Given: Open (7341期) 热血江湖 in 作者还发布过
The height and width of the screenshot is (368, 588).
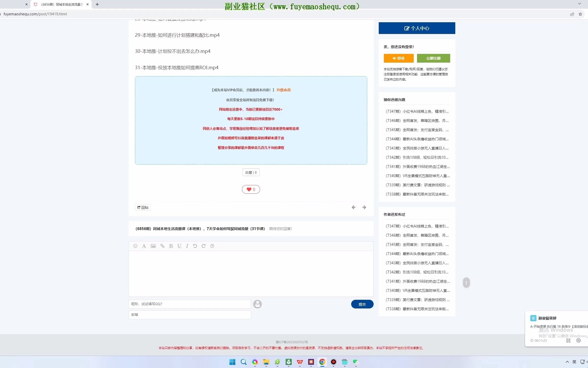Looking at the screenshot, I should point(418,281).
